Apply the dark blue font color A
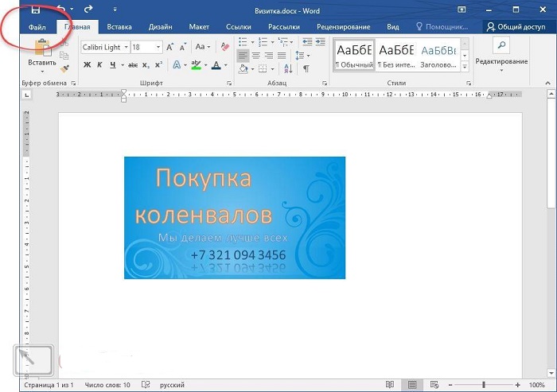The height and width of the screenshot is (392, 557). coord(216,65)
